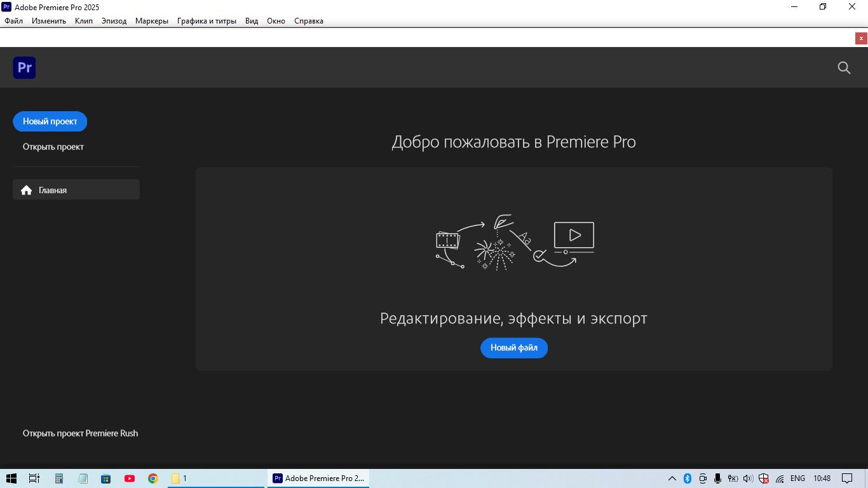Open Task View on the taskbar
868x488 pixels.
(x=34, y=478)
